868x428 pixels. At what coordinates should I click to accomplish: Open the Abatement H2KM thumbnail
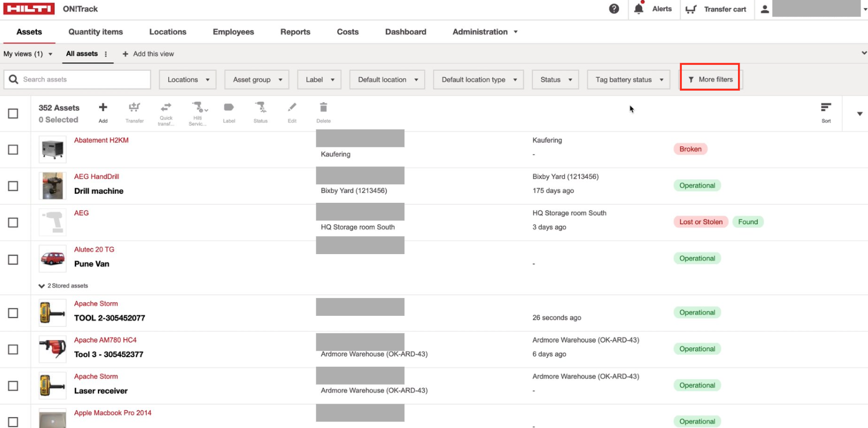pyautogui.click(x=52, y=149)
